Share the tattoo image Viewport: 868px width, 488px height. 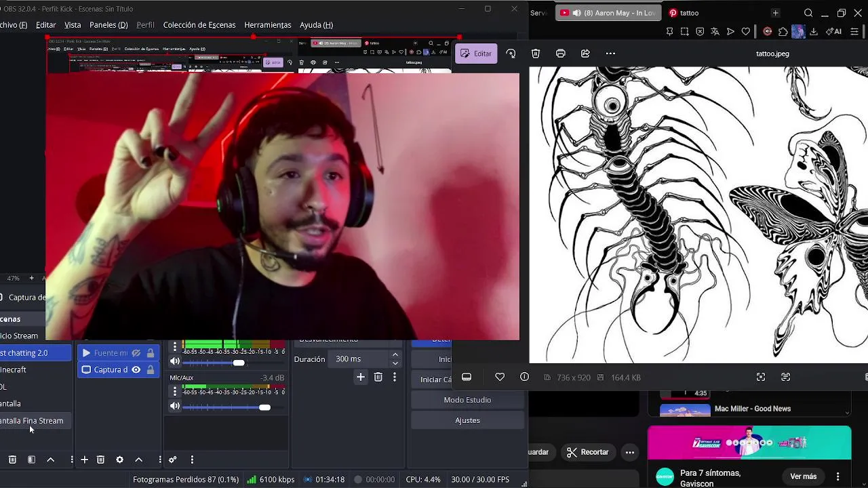pyautogui.click(x=585, y=54)
